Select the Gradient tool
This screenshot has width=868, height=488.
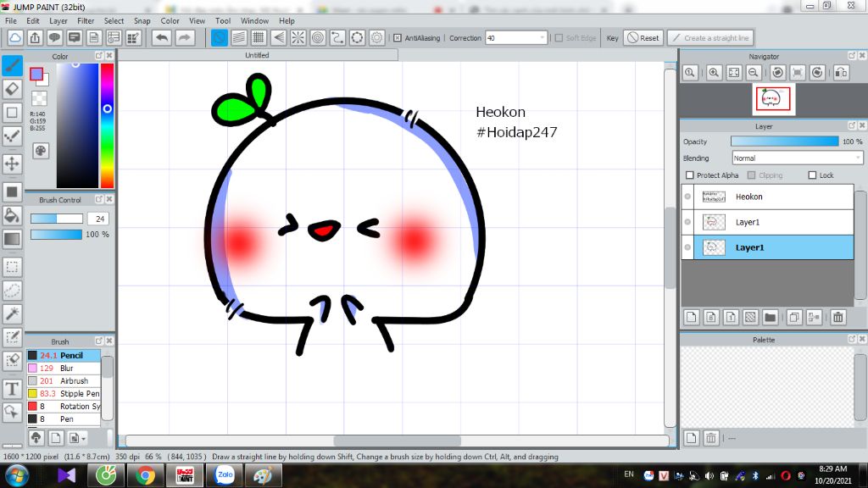[12, 239]
